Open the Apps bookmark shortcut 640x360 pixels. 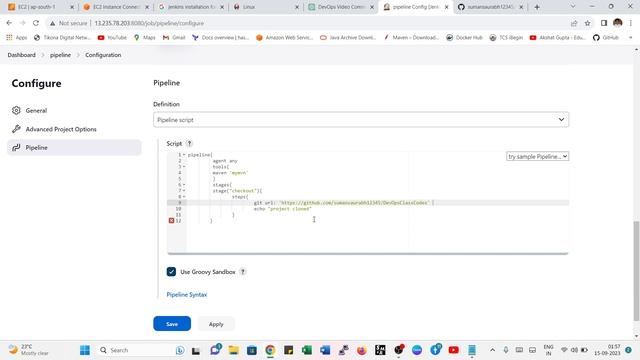coord(16,38)
